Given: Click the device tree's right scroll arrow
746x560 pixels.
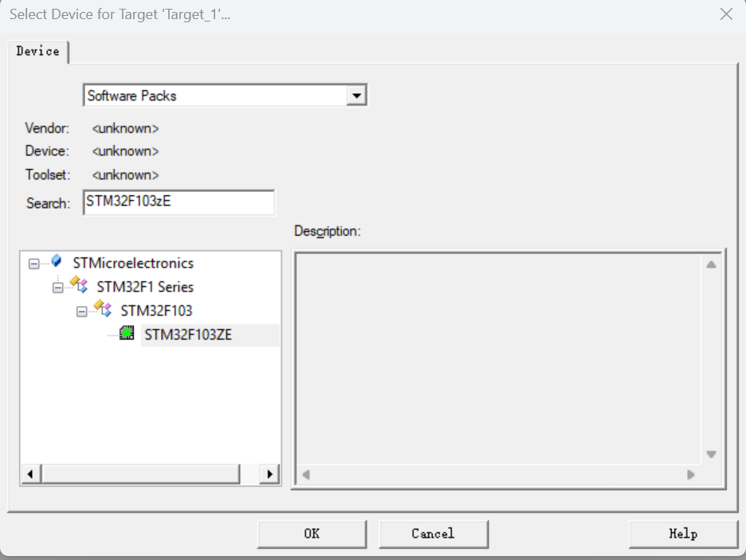Looking at the screenshot, I should tap(270, 474).
